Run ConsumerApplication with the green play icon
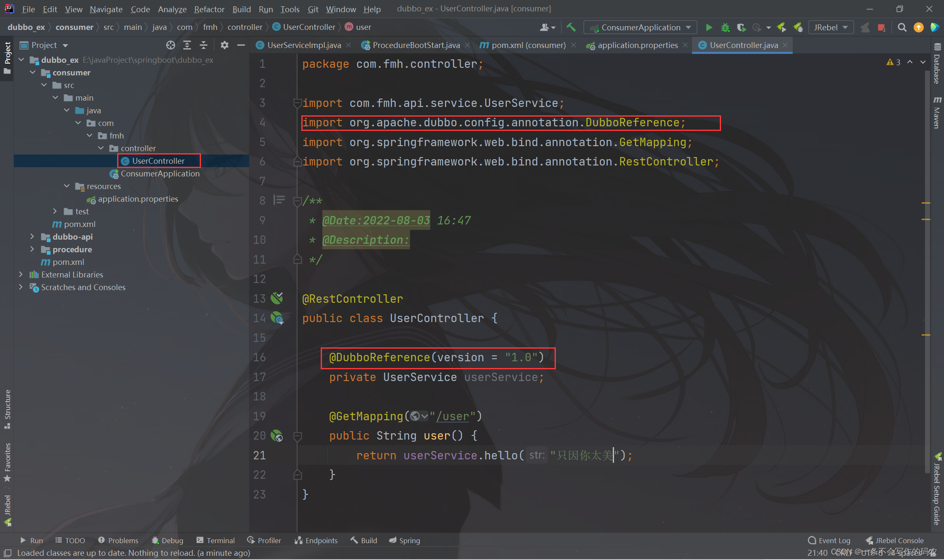The width and height of the screenshot is (944, 560). [709, 27]
